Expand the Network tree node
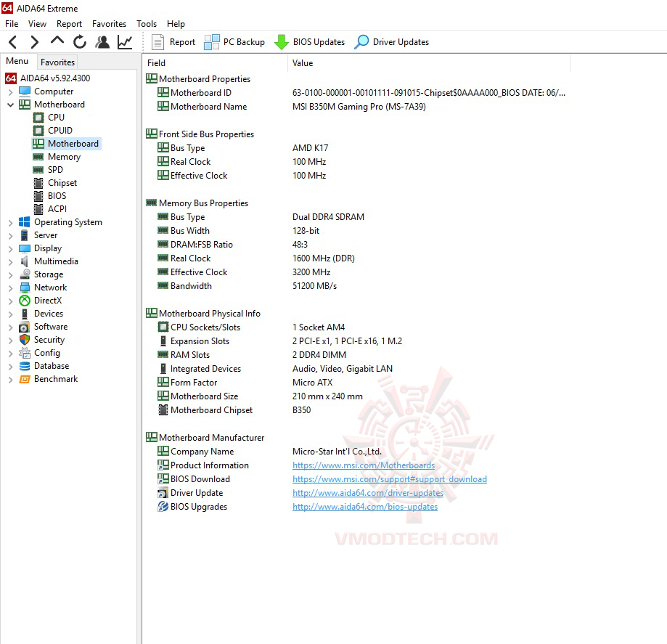The width and height of the screenshot is (667, 644). pos(11,288)
